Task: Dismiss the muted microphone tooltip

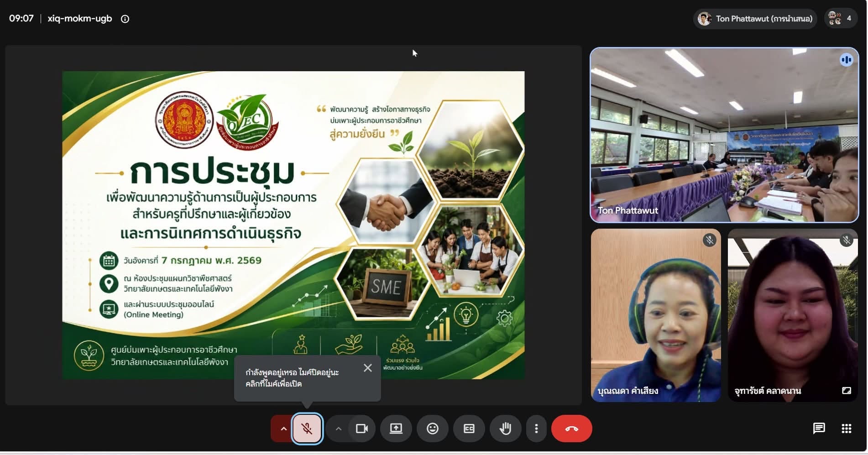Action: pyautogui.click(x=367, y=368)
